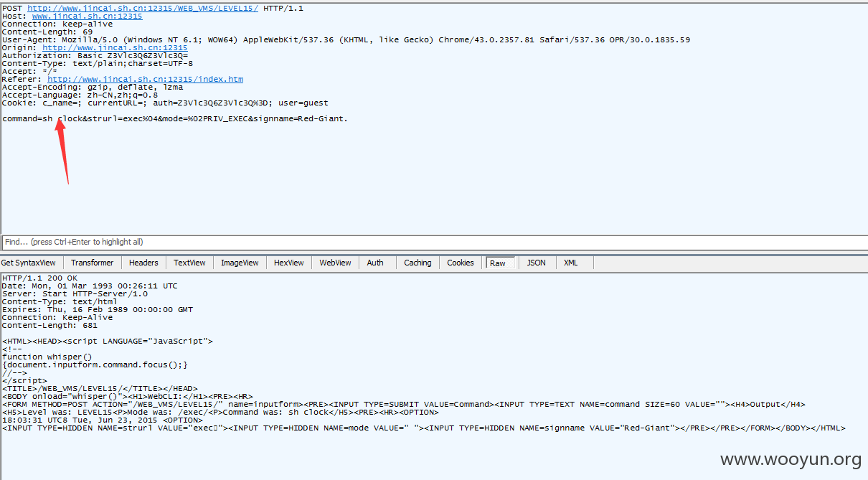
Task: Open the Host header link
Action: pyautogui.click(x=87, y=16)
